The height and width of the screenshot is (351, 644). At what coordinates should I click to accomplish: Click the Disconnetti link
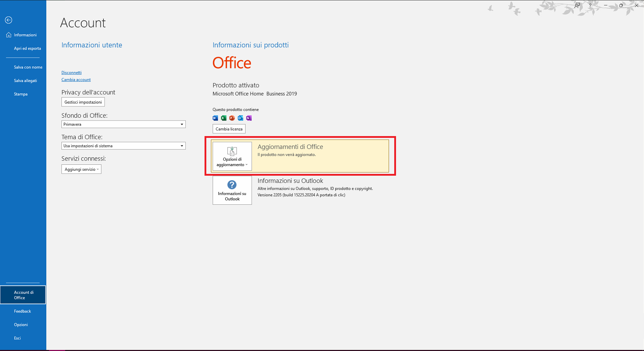[x=71, y=72]
